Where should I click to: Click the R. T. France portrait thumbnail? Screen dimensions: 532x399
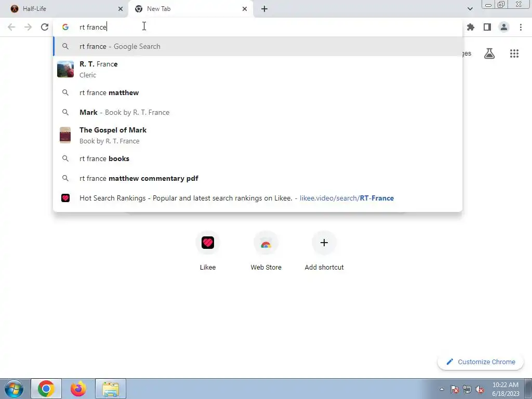click(x=65, y=69)
